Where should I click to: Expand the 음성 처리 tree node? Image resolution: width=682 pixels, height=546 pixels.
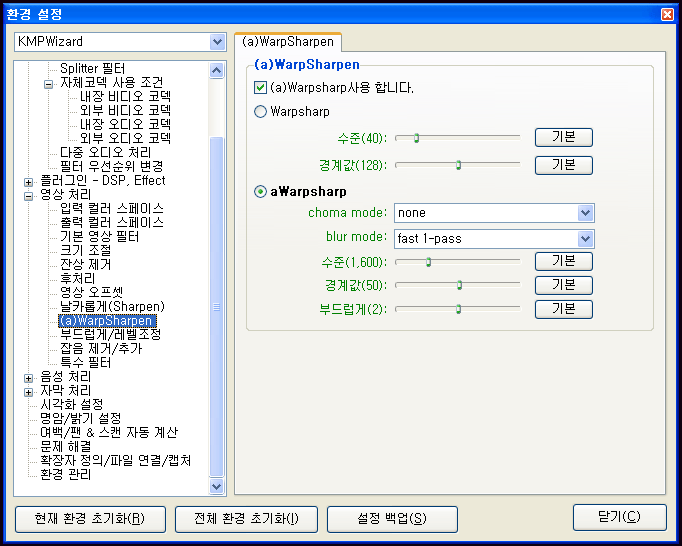29,376
